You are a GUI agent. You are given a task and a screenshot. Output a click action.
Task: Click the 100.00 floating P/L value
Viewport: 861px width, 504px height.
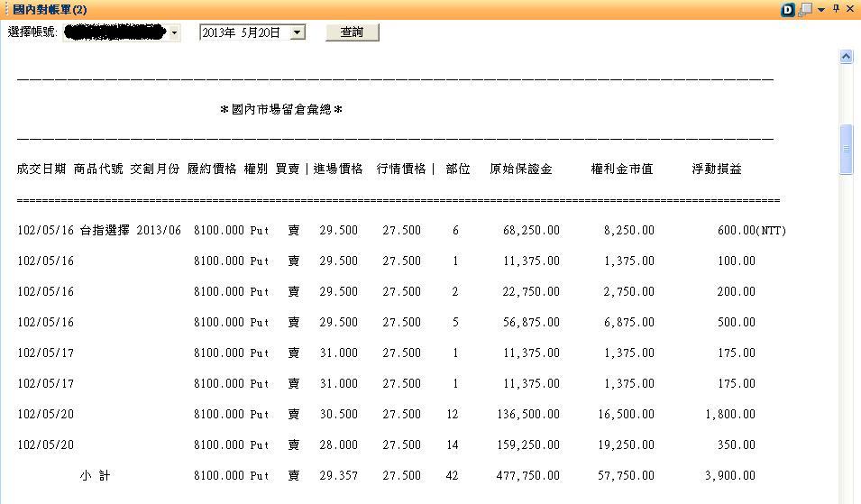[737, 261]
